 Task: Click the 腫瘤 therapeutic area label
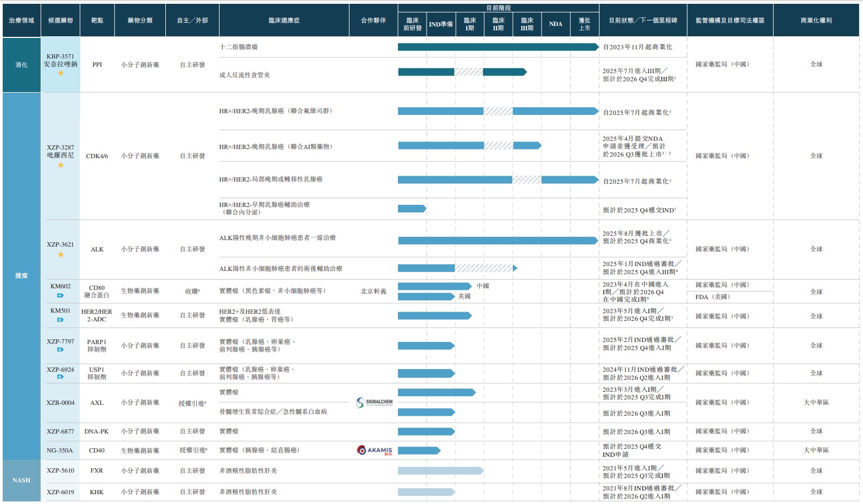point(22,276)
